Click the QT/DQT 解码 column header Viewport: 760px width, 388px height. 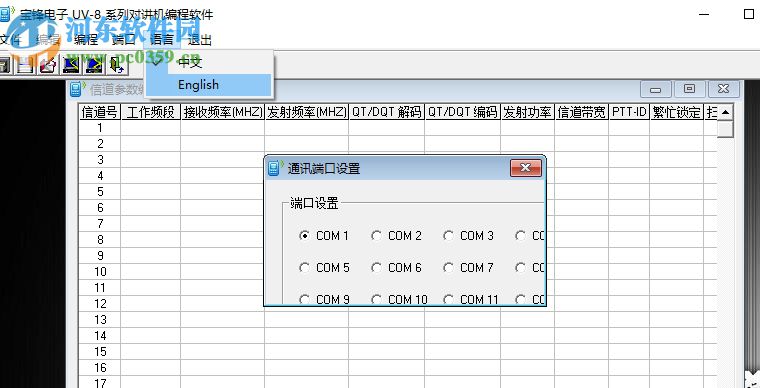pos(386,112)
